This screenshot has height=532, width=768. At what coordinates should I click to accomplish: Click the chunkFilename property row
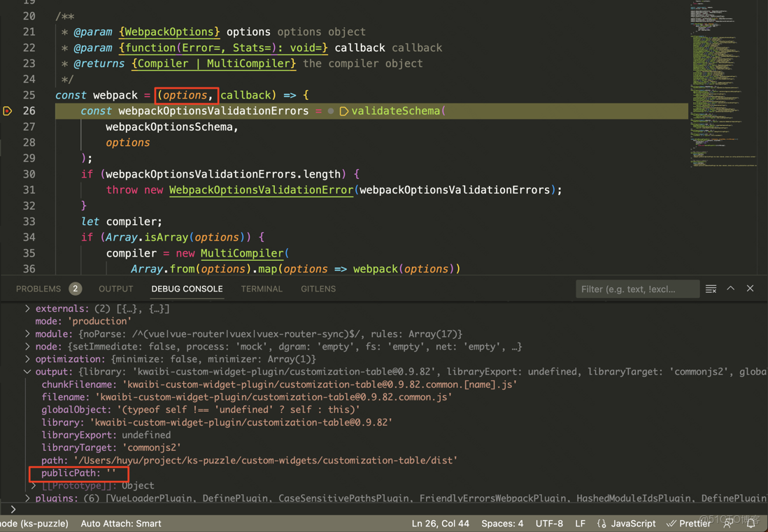tap(279, 384)
